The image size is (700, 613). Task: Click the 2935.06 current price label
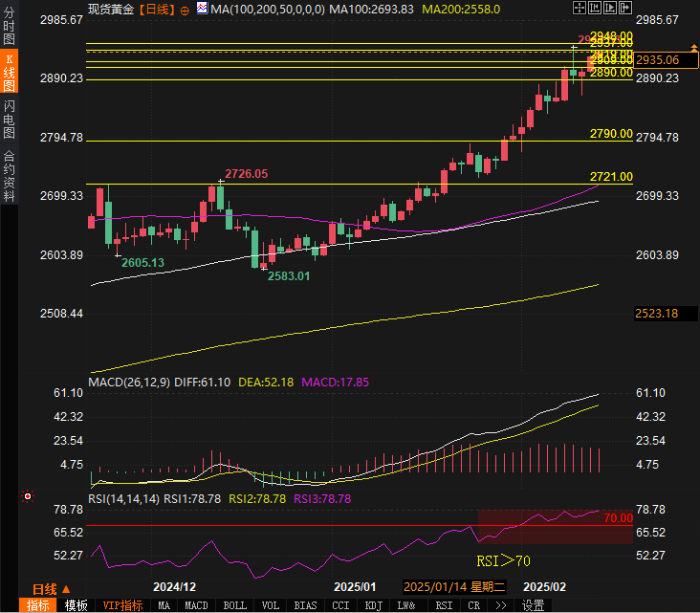coord(659,59)
